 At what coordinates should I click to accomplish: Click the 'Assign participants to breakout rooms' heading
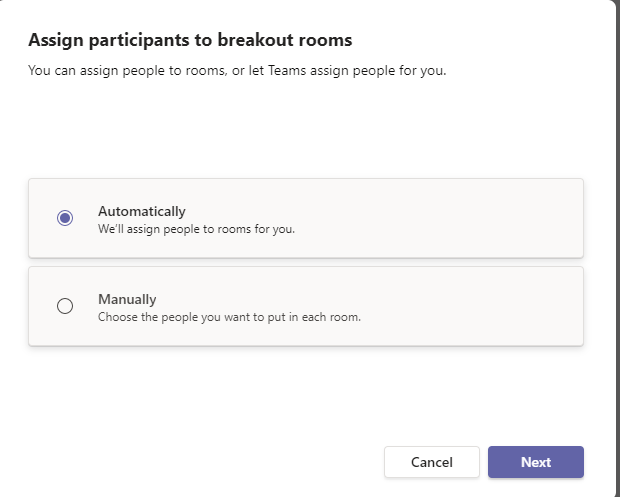190,40
